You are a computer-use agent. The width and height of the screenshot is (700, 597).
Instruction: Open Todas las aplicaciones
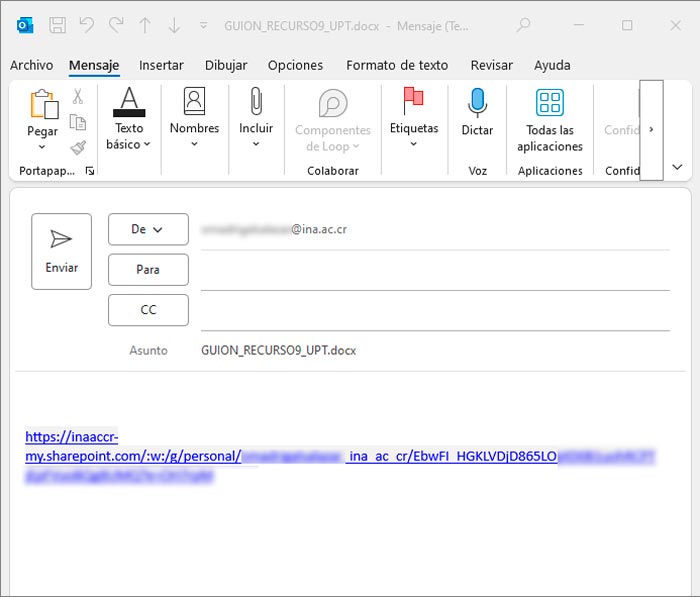pos(549,120)
